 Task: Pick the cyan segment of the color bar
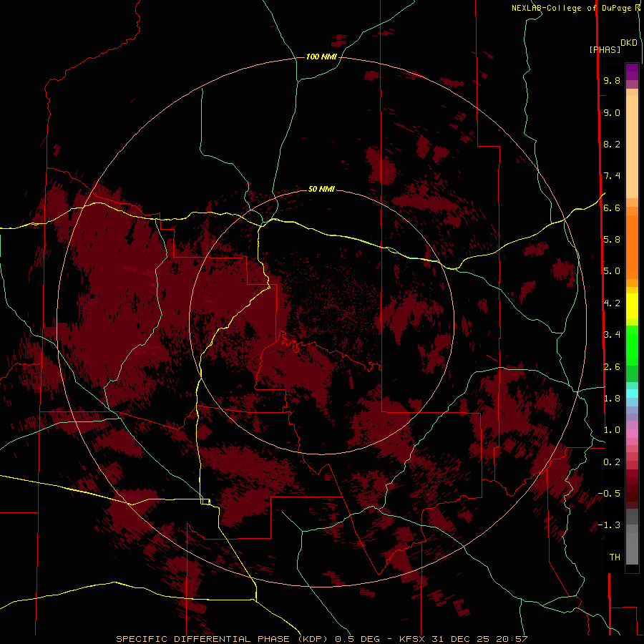tap(632, 394)
